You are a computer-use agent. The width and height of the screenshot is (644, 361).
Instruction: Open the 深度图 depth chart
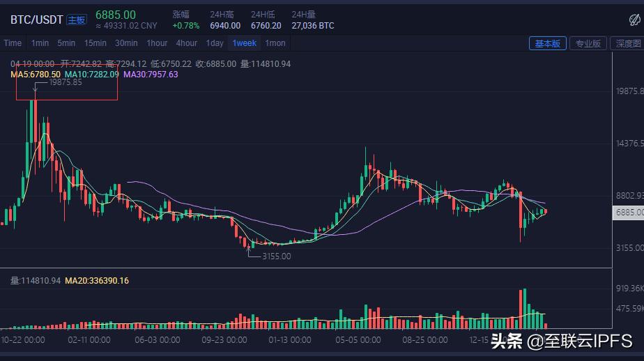tap(627, 43)
